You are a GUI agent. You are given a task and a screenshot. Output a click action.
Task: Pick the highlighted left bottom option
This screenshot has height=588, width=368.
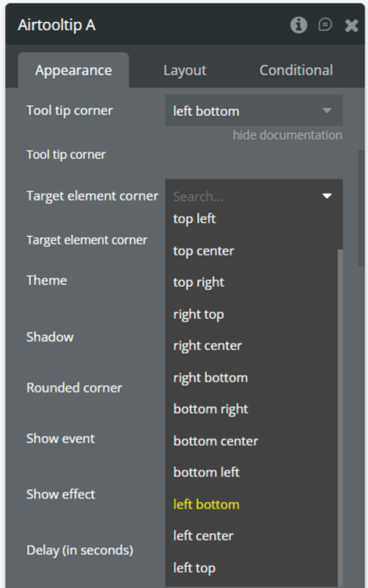point(206,504)
